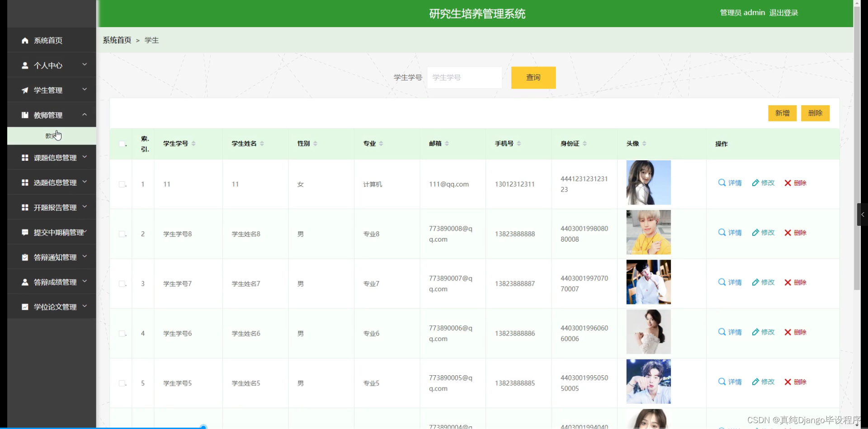Screen dimensions: 868x429
Task: Click the yellow 查询 search button
Action: coord(533,77)
